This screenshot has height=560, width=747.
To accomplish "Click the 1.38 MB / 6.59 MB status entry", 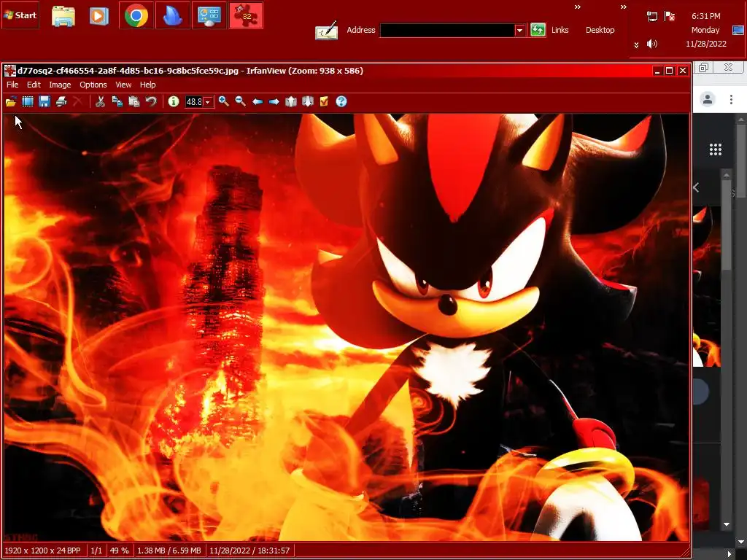I will tap(169, 551).
